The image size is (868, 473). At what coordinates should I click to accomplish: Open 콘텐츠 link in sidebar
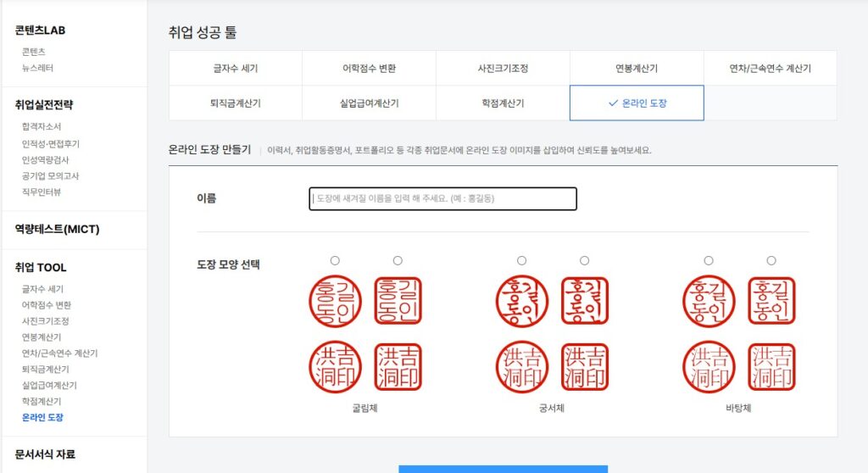[x=33, y=52]
